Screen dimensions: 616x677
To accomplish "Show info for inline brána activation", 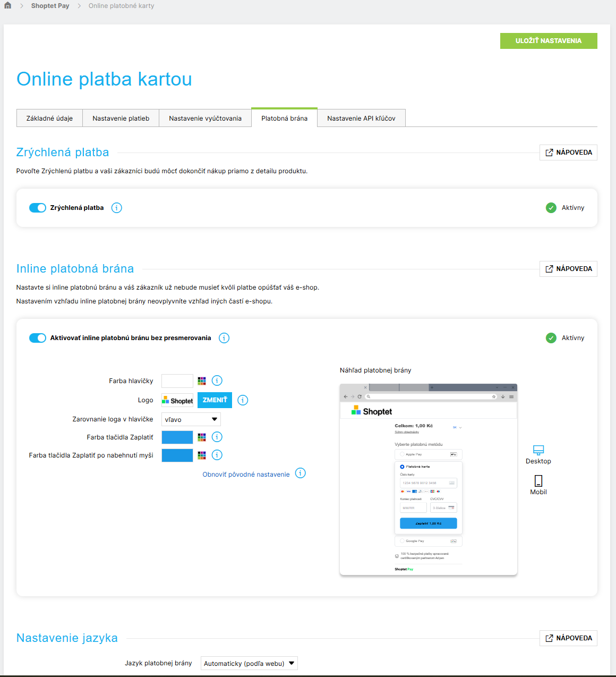I will tap(224, 338).
